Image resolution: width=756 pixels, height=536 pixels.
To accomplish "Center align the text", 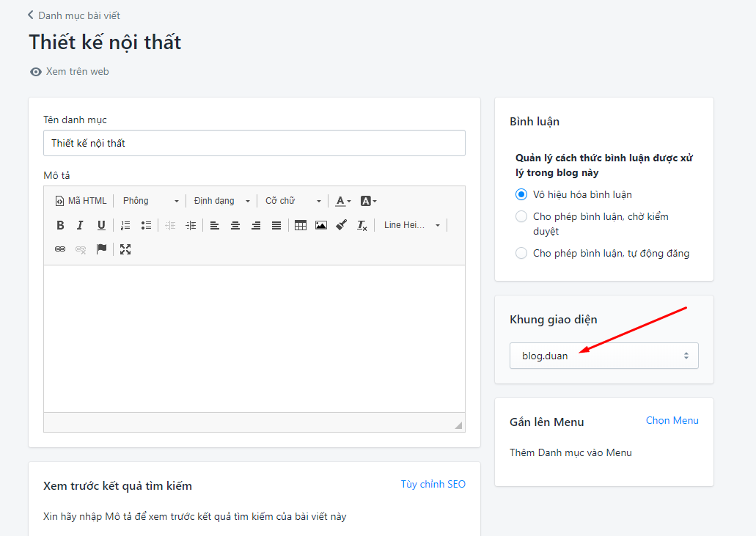I will 235,225.
